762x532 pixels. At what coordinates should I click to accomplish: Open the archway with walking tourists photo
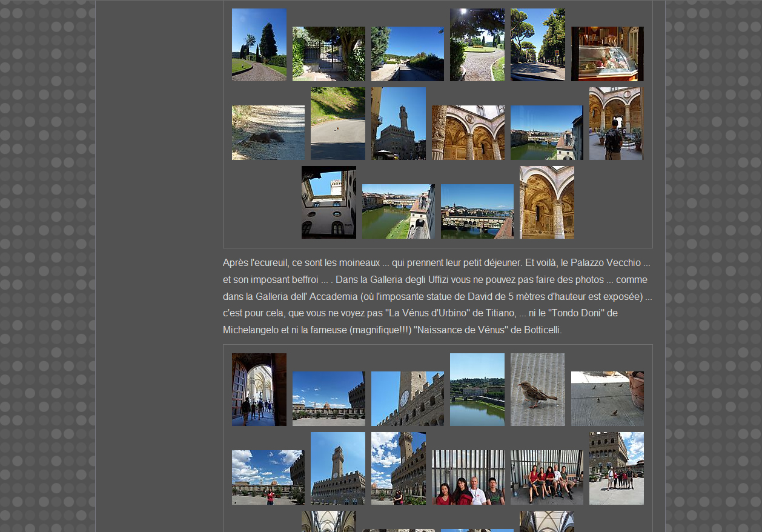click(259, 390)
